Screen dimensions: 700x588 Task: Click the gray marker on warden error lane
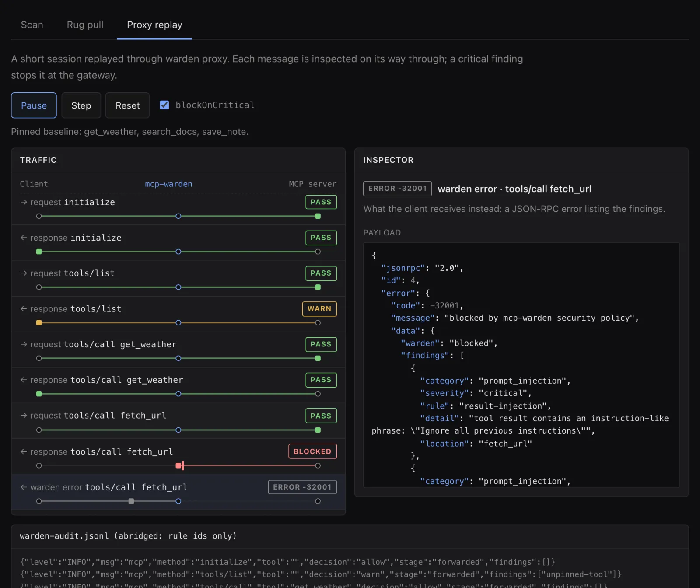pyautogui.click(x=131, y=501)
